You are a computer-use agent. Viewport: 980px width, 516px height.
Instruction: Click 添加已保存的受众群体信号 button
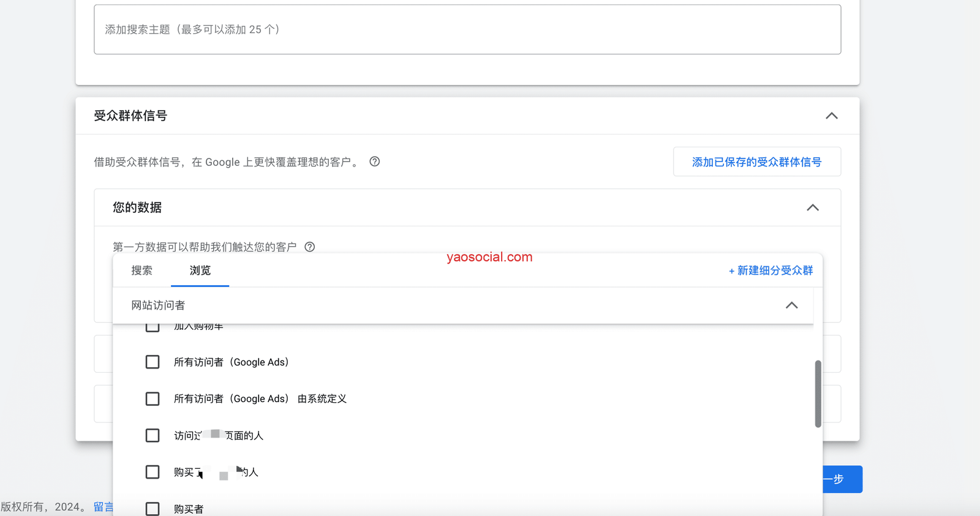[x=756, y=162]
